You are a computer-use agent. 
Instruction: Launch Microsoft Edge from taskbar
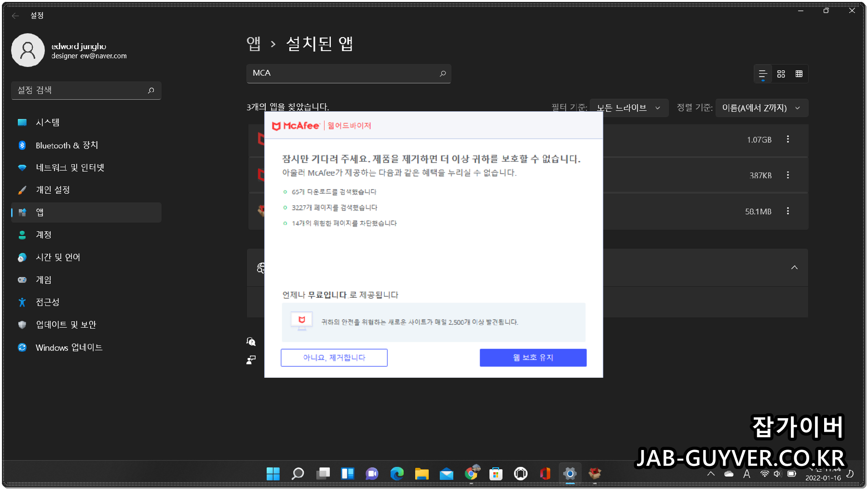397,474
